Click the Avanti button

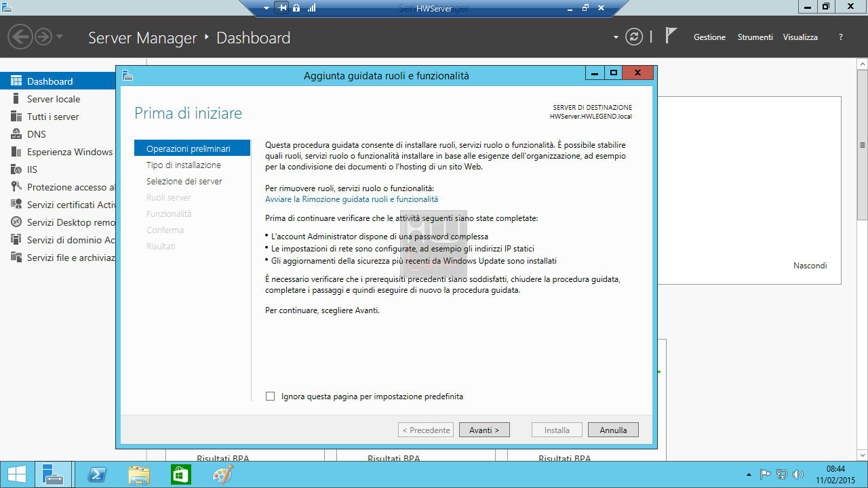[x=484, y=430]
